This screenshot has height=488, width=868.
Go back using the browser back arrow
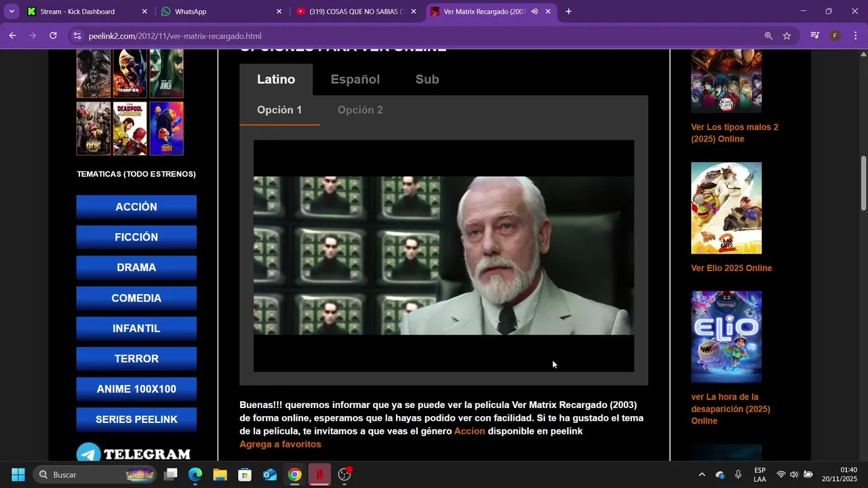click(12, 35)
